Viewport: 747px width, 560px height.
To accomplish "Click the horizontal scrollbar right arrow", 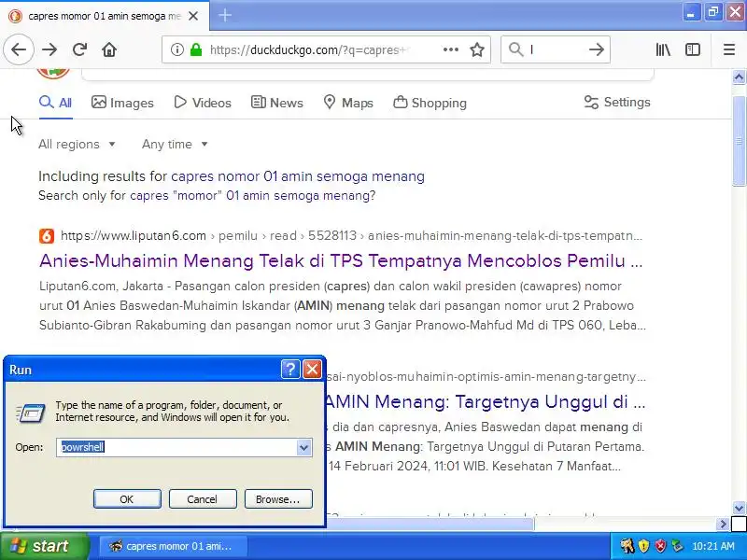I will [x=723, y=524].
